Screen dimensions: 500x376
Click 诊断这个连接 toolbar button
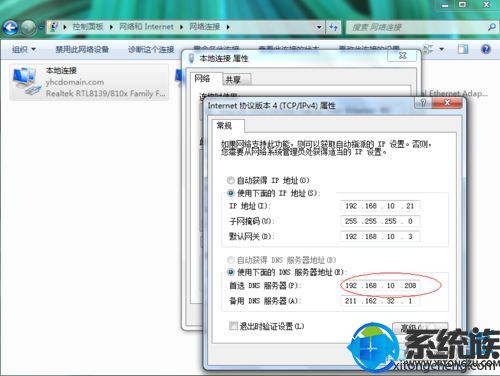tap(151, 50)
